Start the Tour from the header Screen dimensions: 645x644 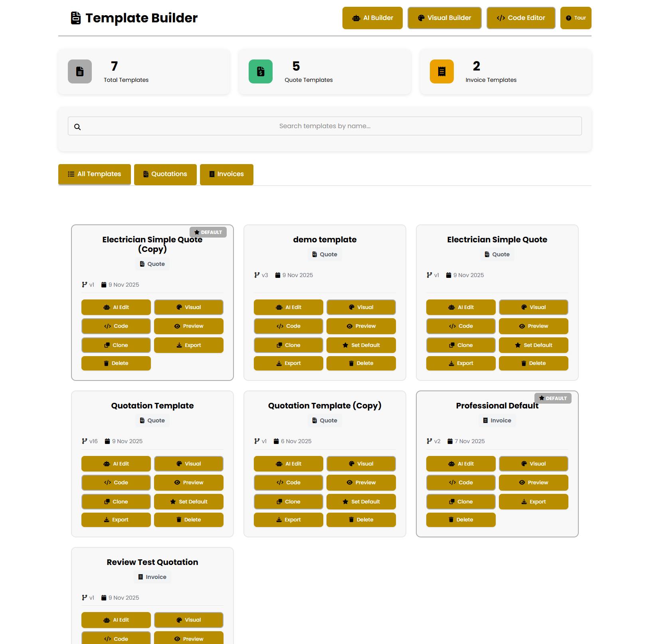click(576, 18)
